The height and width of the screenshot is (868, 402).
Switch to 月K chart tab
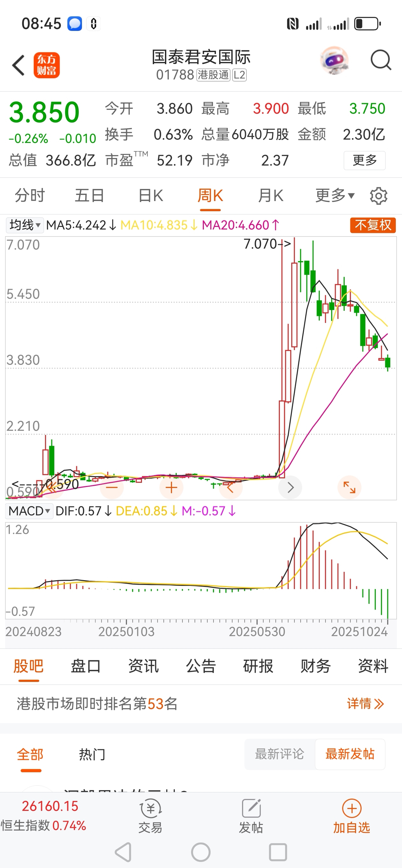(271, 195)
